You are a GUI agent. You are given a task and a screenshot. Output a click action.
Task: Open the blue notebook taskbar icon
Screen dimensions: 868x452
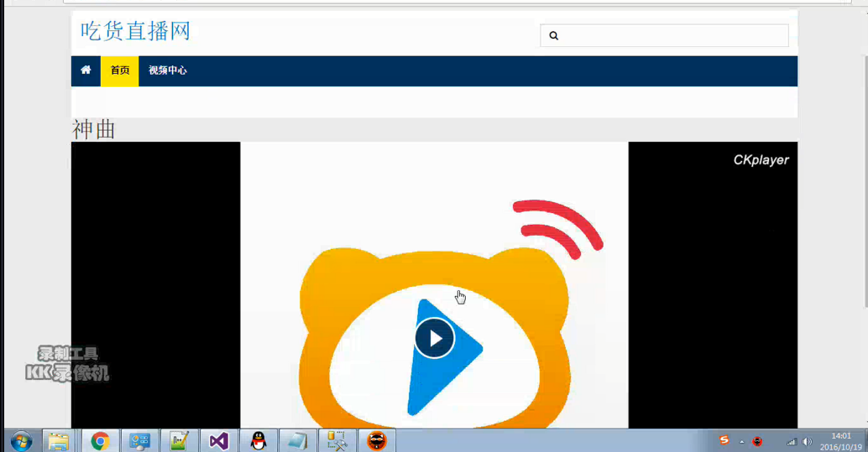point(298,441)
